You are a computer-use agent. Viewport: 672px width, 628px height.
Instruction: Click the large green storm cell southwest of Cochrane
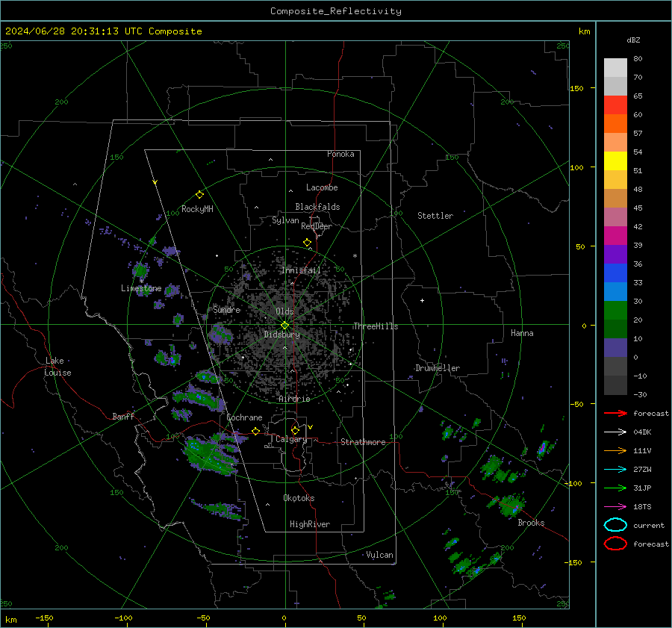tap(209, 456)
